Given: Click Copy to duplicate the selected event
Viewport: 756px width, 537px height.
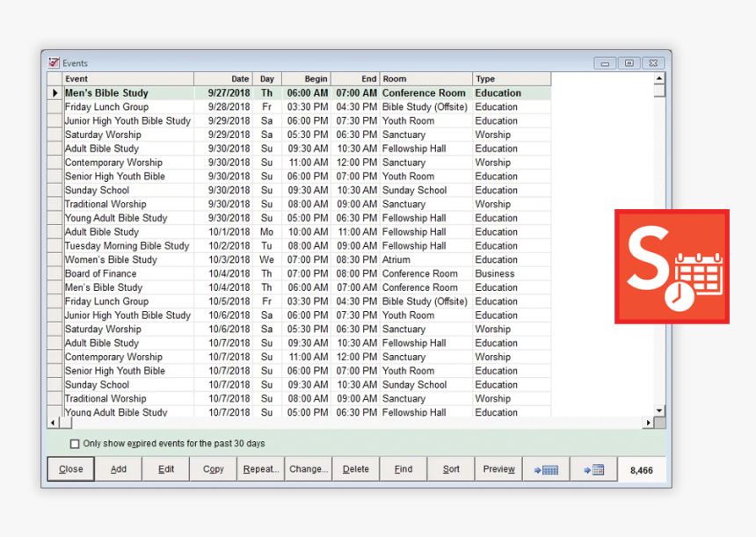Looking at the screenshot, I should point(213,469).
